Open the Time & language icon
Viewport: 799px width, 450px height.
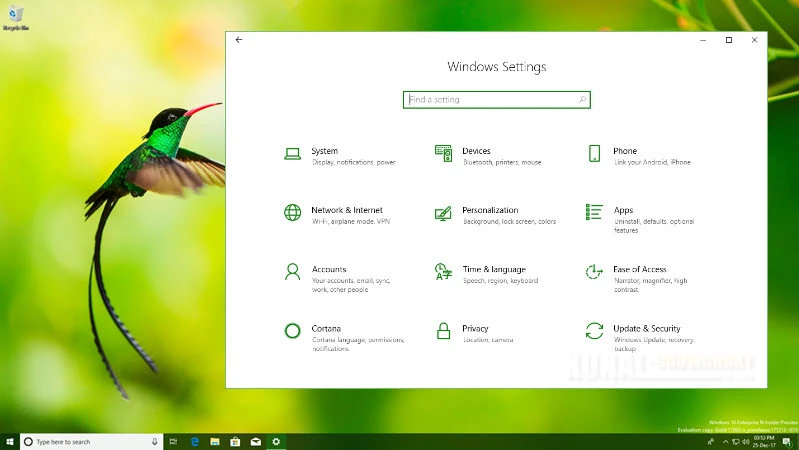(x=443, y=272)
